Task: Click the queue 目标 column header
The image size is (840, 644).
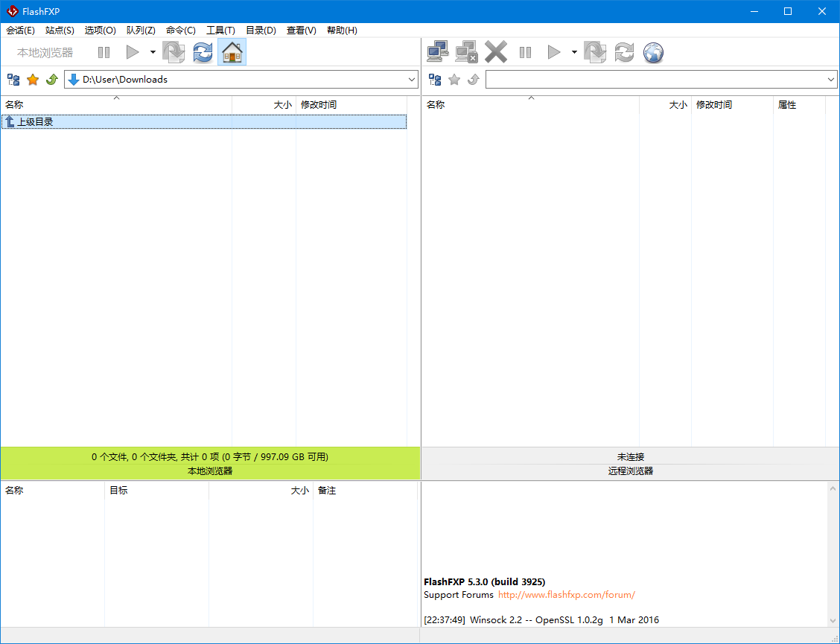Action: (156, 490)
